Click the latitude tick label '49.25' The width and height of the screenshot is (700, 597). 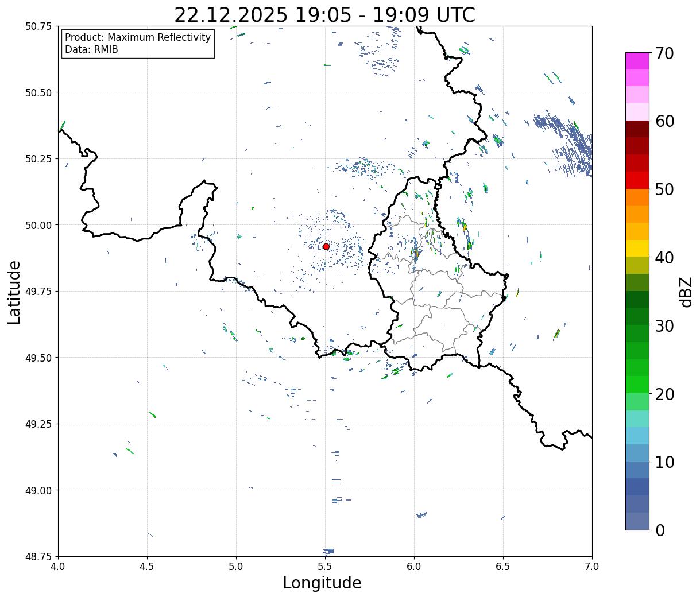click(38, 424)
